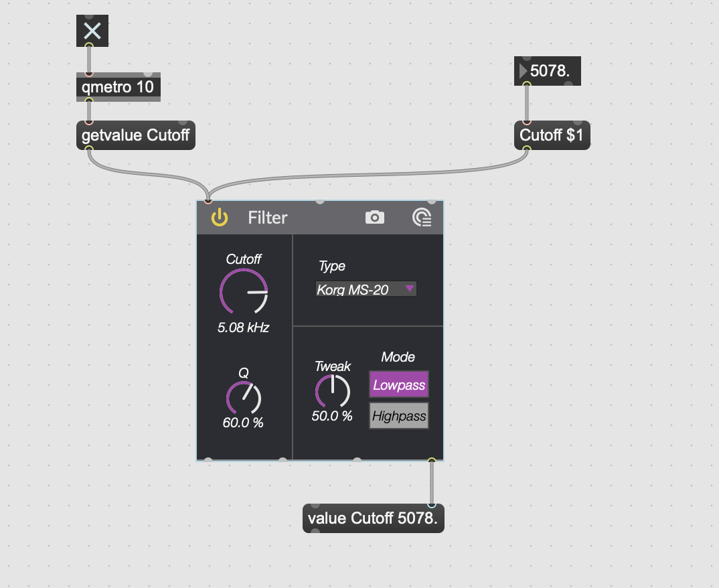Image resolution: width=719 pixels, height=588 pixels.
Task: Click the 5078. number box value
Action: (550, 71)
